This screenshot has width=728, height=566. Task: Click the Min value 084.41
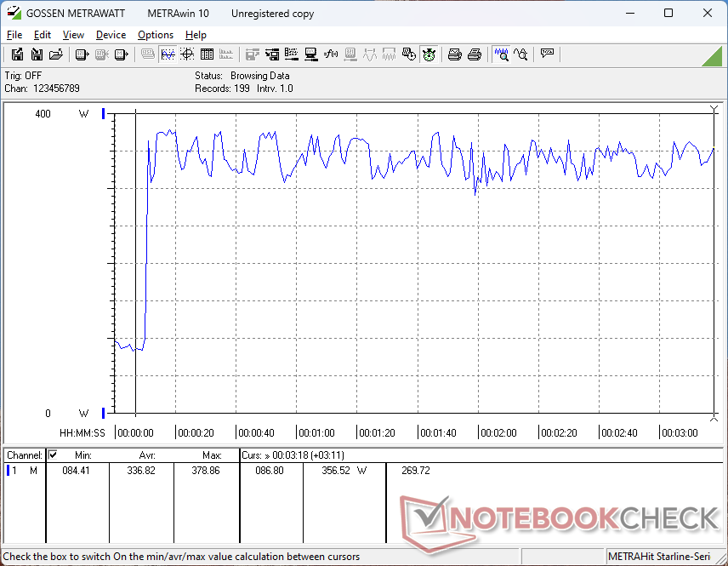tap(76, 471)
